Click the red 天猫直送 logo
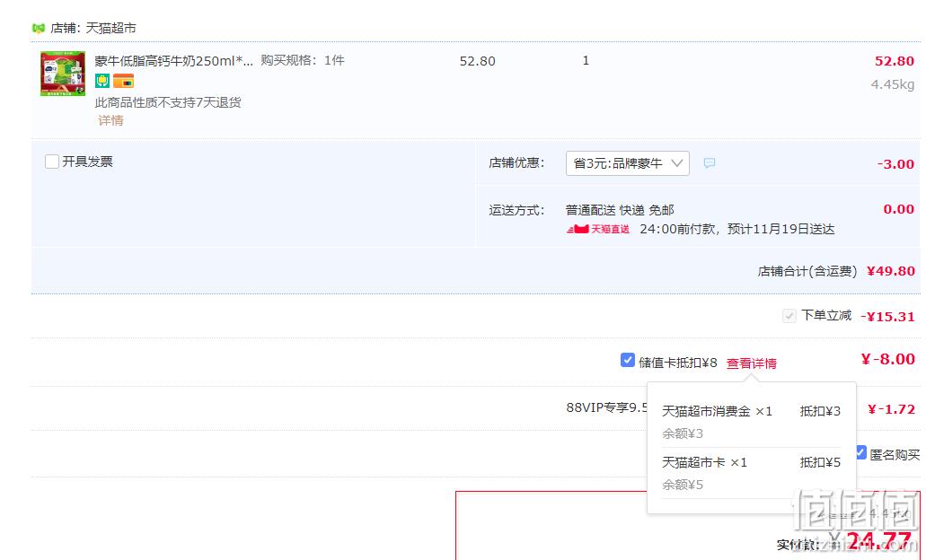Viewport: 926px width, 560px height. tap(598, 229)
